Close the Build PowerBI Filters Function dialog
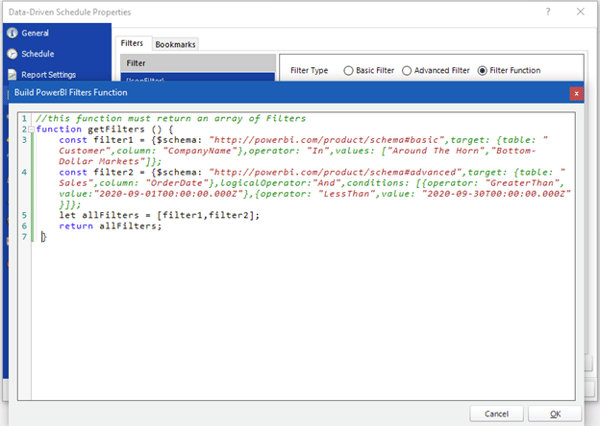This screenshot has height=426, width=600. [576, 93]
